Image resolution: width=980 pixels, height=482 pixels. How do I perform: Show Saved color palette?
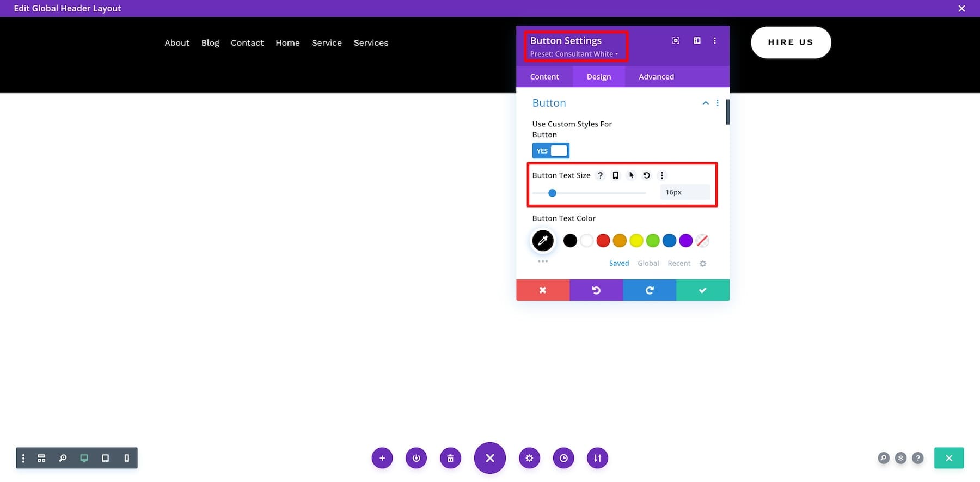(619, 263)
